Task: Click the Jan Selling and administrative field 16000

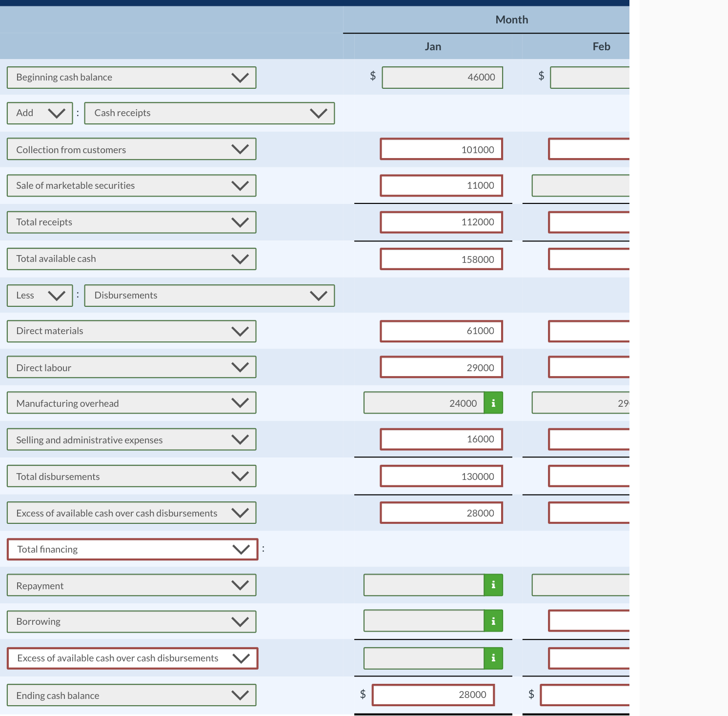Action: pos(442,439)
